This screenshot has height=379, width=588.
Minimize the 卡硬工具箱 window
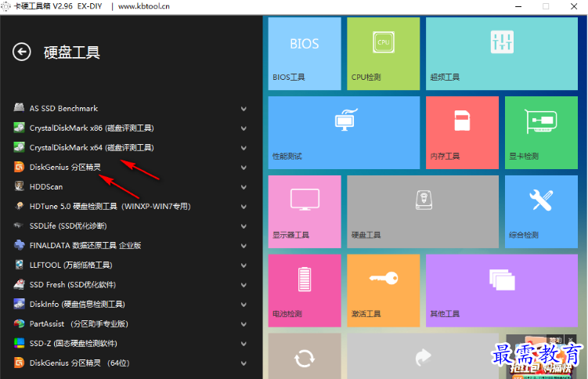coord(518,6)
